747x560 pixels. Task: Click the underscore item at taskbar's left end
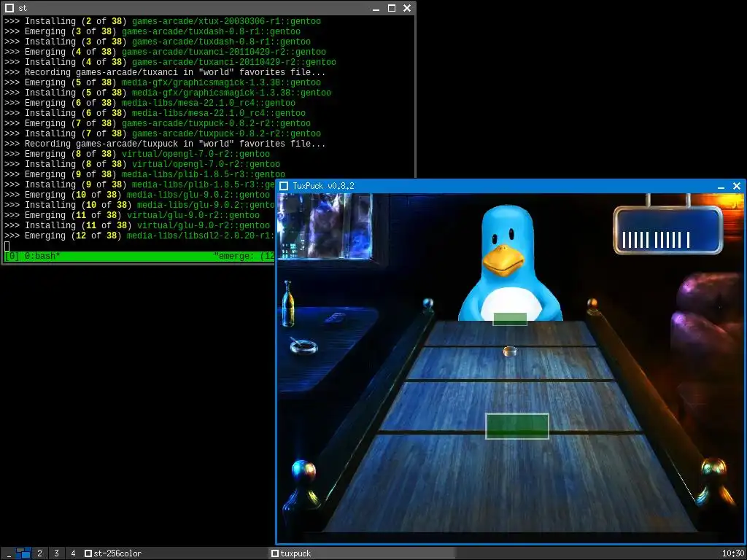click(x=9, y=554)
